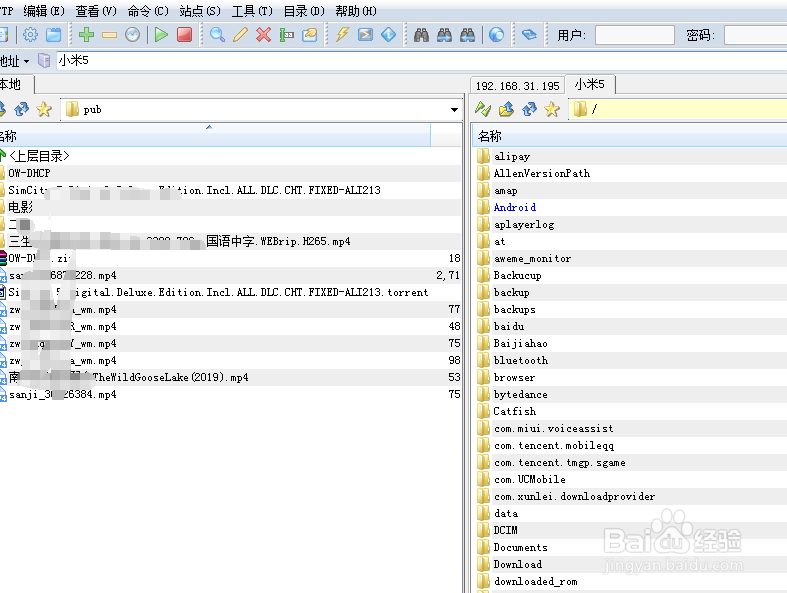Select the remote aweme_monitor folder
The image size is (787, 593).
pyautogui.click(x=533, y=259)
